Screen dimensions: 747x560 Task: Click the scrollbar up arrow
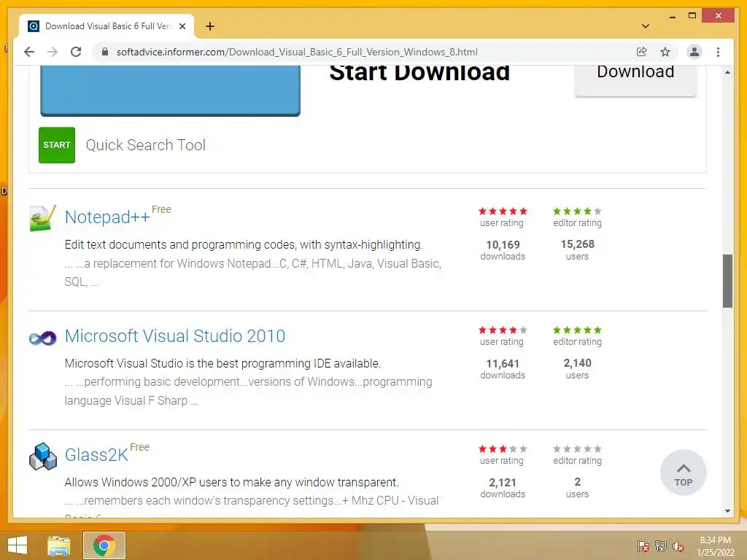(727, 72)
